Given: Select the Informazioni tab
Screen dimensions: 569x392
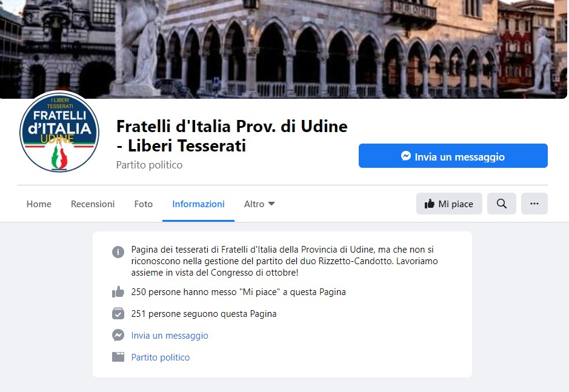Looking at the screenshot, I should 198,204.
